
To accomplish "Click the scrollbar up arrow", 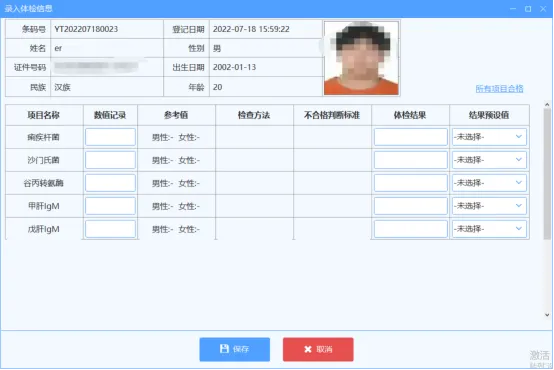I will [x=547, y=105].
